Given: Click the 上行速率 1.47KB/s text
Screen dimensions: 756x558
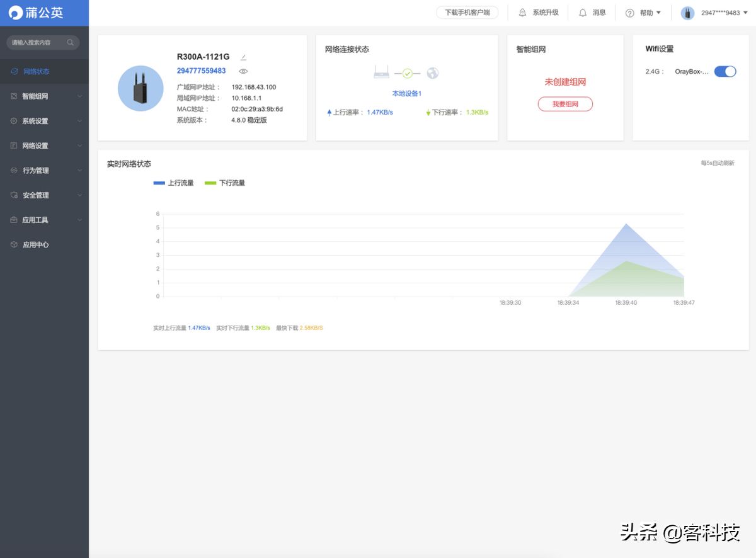Looking at the screenshot, I should [x=363, y=113].
